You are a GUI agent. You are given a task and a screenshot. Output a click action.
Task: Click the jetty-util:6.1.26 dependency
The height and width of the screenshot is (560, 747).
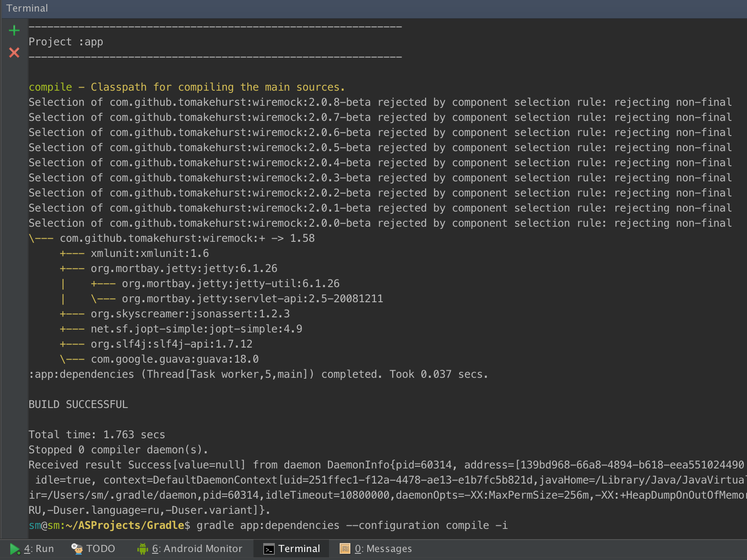(215, 284)
